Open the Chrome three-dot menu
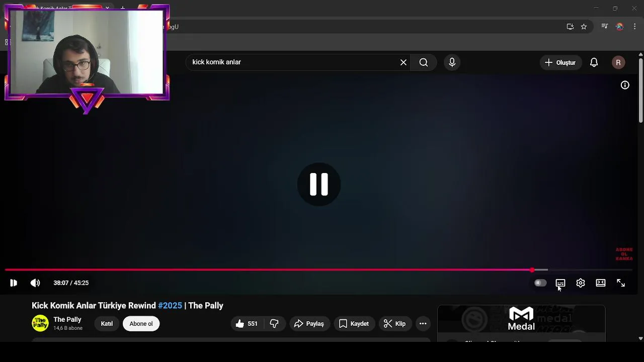 [635, 27]
